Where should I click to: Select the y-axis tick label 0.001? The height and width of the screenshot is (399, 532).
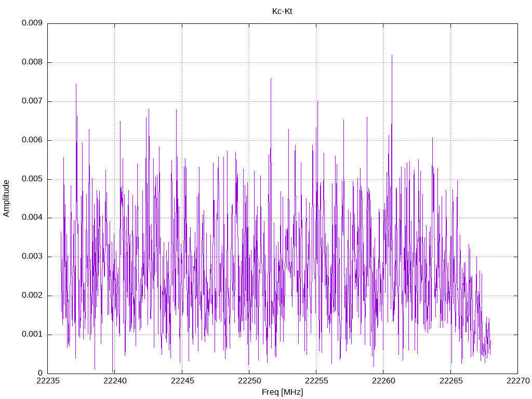[x=32, y=334]
